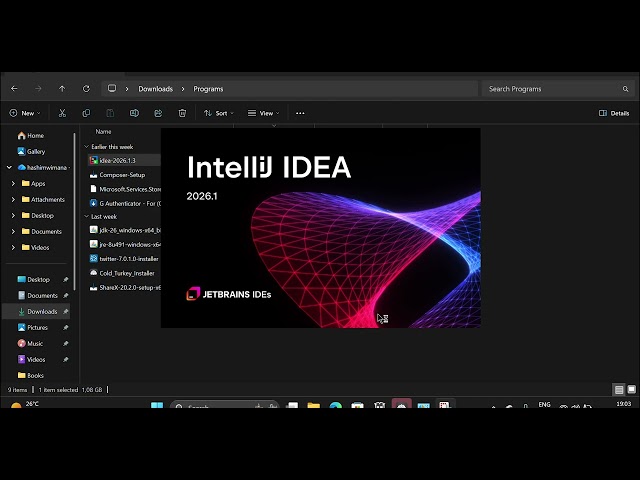Open the See more three-dots menu
Screen dimensions: 640x480
pyautogui.click(x=300, y=113)
